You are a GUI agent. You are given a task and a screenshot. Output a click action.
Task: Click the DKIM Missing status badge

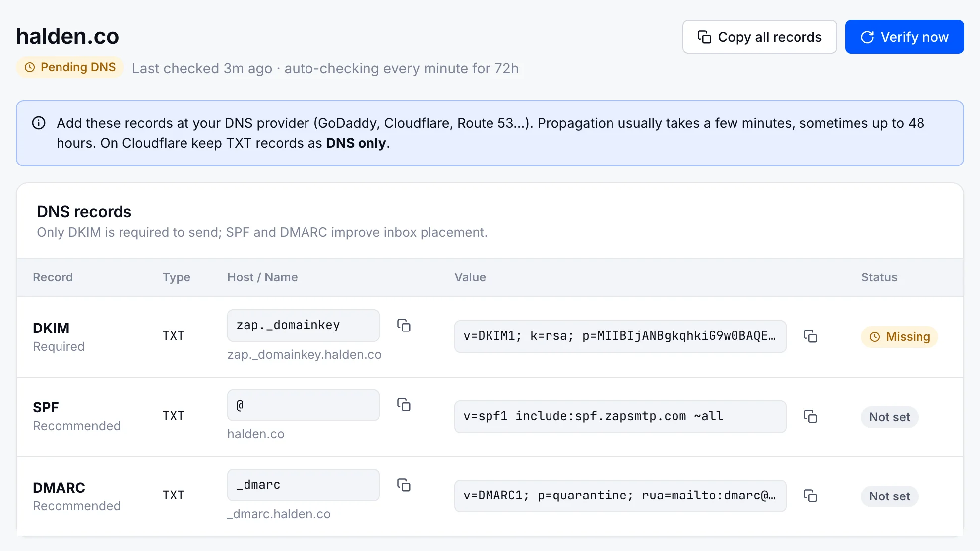tap(899, 337)
